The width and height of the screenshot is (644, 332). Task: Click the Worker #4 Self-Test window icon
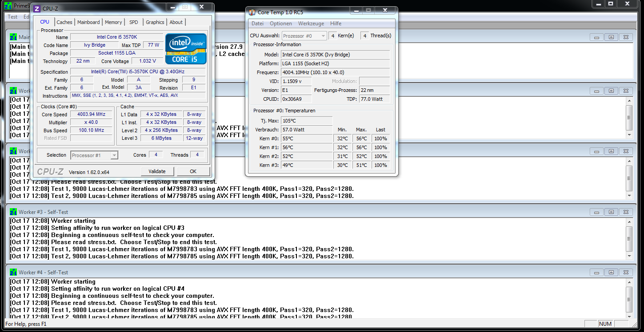pyautogui.click(x=13, y=272)
